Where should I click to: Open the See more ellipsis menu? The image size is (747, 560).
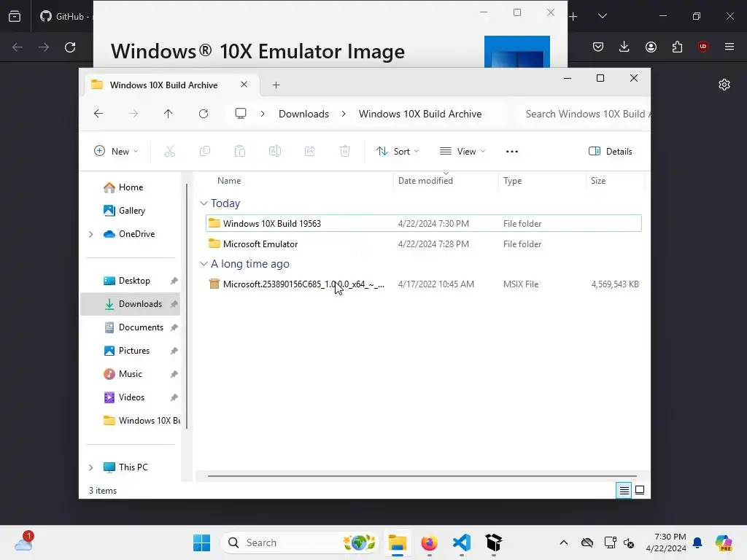pos(511,152)
